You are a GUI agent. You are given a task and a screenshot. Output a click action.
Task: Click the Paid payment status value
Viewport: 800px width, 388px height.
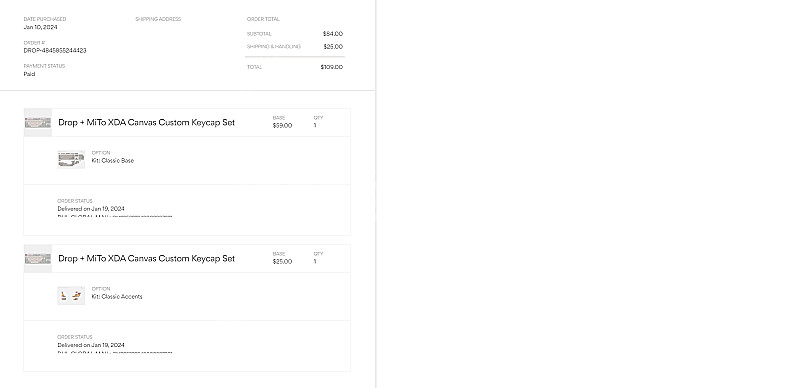[29, 74]
